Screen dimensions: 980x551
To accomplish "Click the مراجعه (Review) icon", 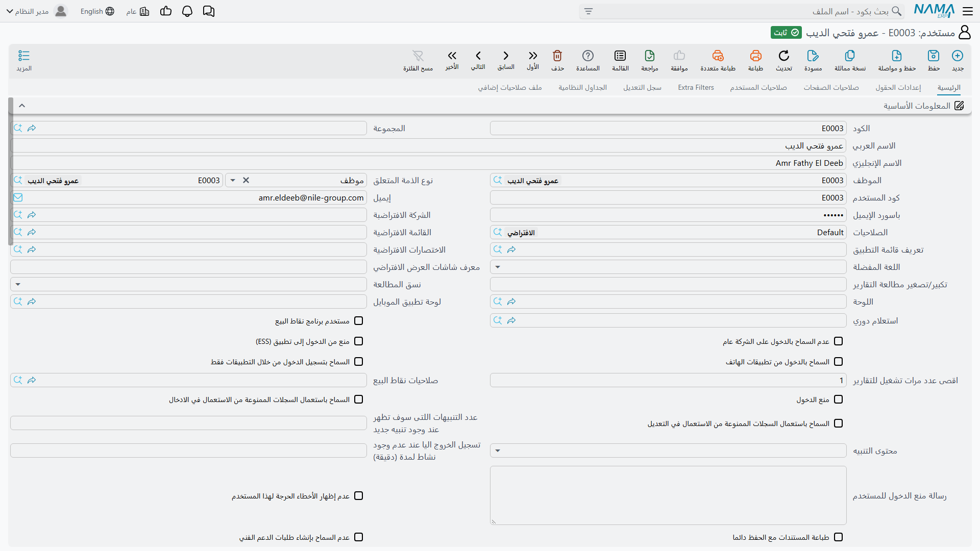I will 650,56.
